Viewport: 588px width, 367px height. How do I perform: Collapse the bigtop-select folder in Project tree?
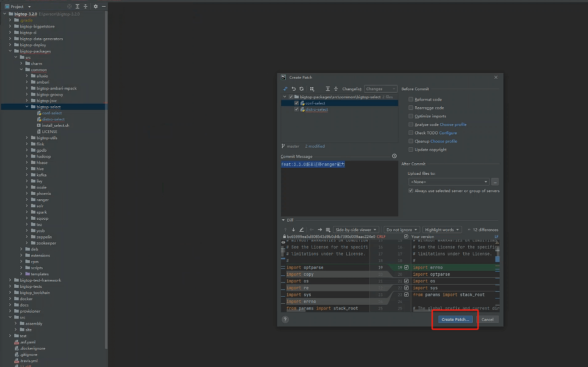[27, 107]
